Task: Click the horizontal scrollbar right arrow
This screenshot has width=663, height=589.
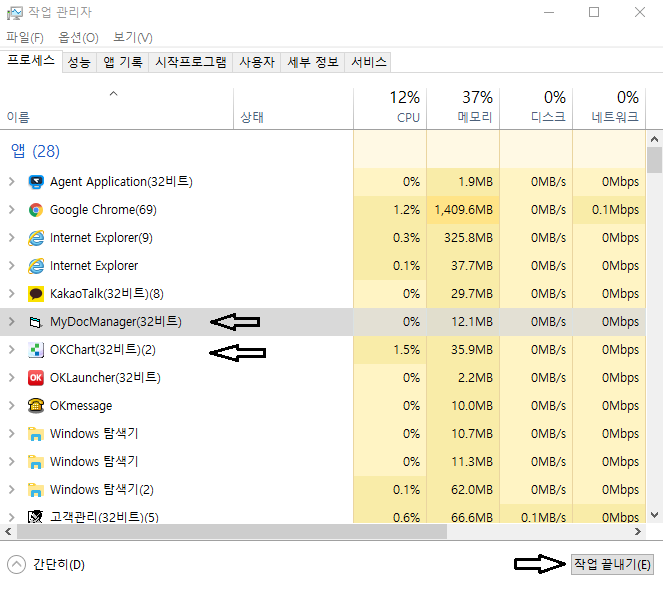Action: pos(638,531)
